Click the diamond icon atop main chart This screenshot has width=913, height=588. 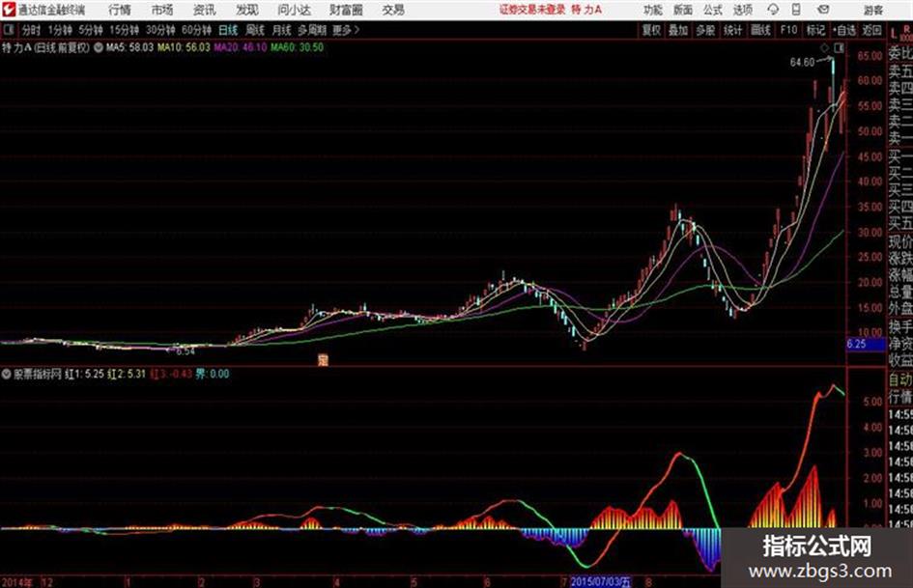[x=825, y=47]
